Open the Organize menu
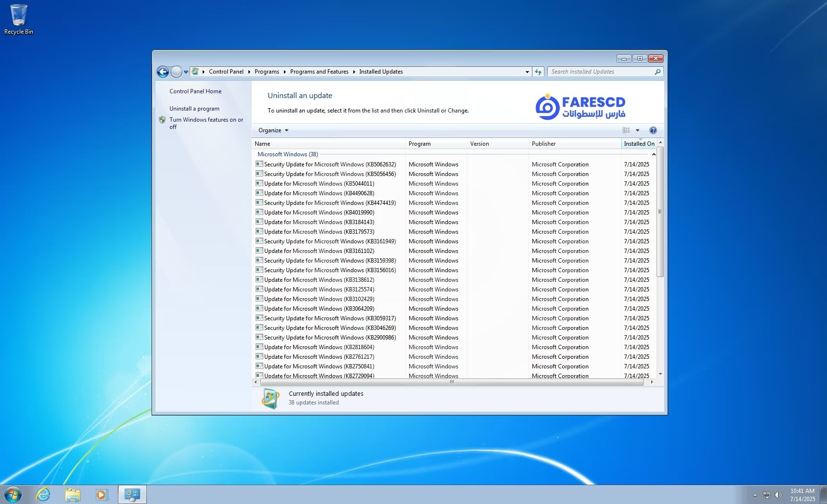 (x=273, y=130)
